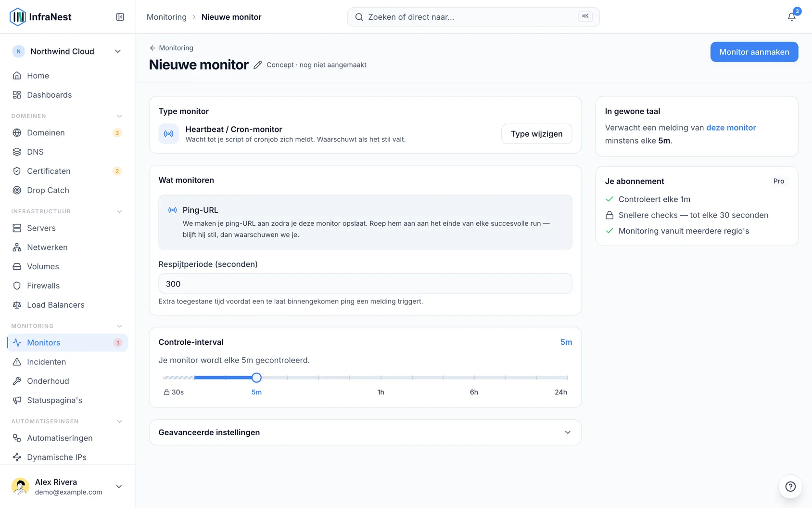The width and height of the screenshot is (812, 508).
Task: Click the interval slider handle at 5m
Action: 256,378
